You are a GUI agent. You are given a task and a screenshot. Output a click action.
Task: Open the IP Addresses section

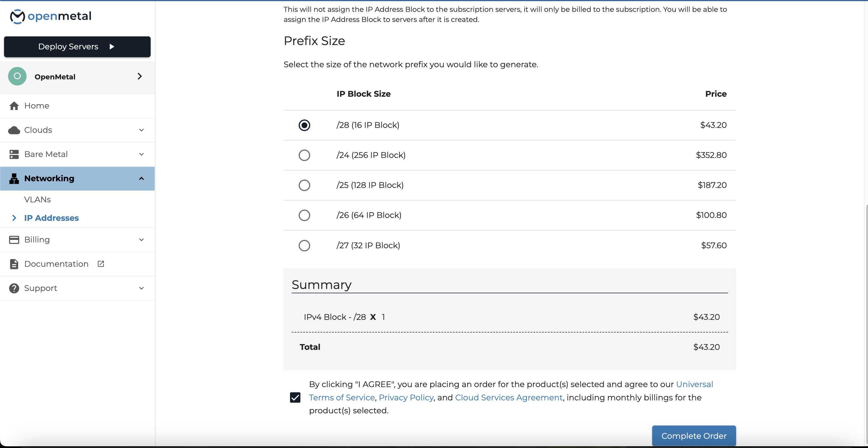(51, 218)
